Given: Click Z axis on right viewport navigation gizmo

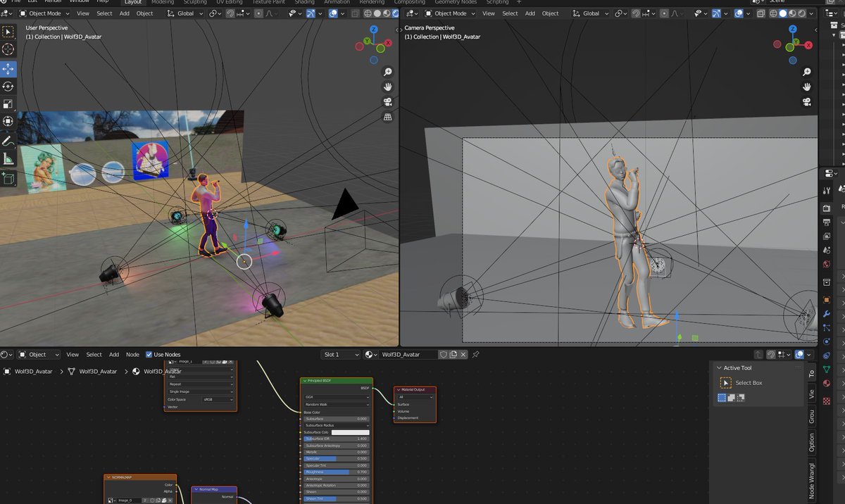Looking at the screenshot, I should 792,30.
